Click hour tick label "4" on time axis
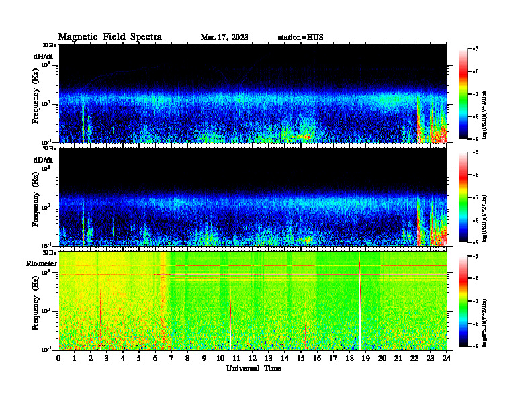 123,358
